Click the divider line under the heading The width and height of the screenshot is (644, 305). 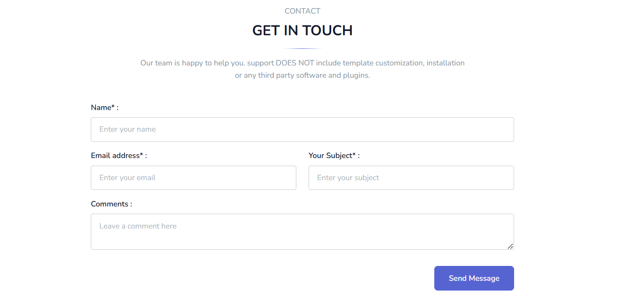[x=302, y=48]
